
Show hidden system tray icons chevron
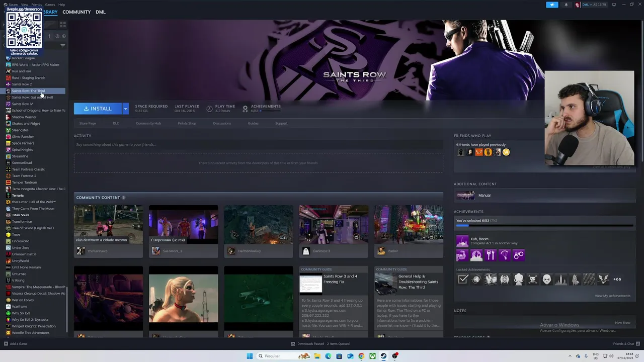570,356
